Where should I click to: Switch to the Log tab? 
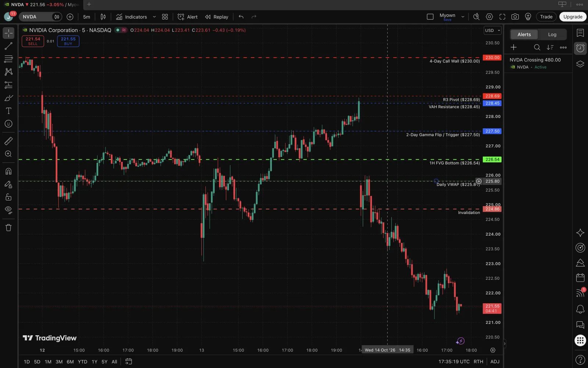click(552, 35)
